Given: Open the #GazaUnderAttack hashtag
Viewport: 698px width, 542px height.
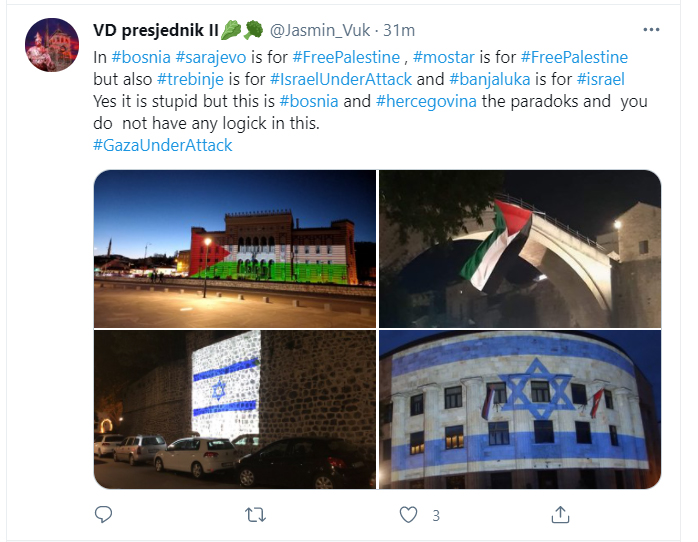Looking at the screenshot, I should (x=162, y=146).
